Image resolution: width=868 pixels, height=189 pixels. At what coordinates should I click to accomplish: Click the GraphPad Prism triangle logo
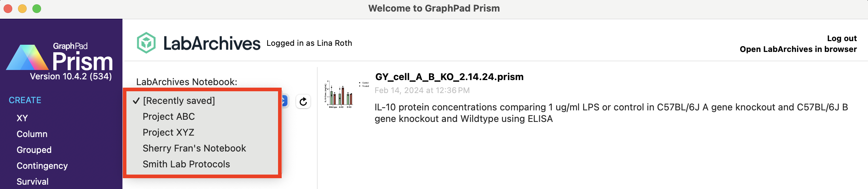tap(27, 58)
